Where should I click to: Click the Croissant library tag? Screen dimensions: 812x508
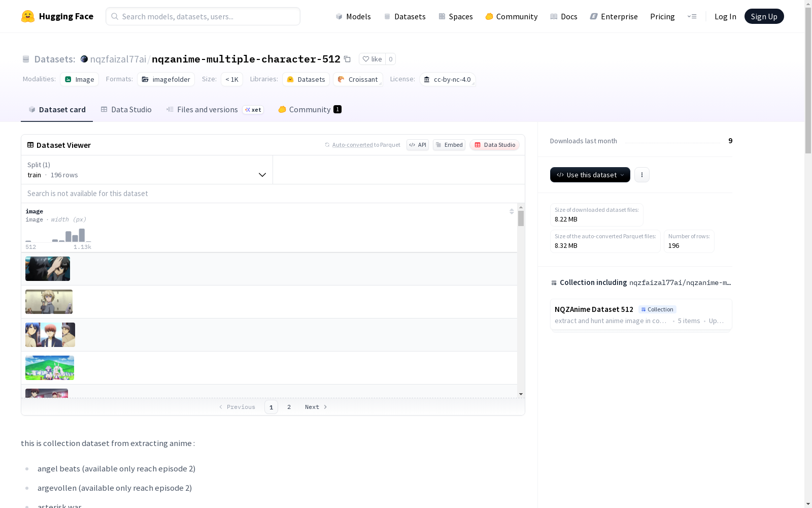tap(358, 79)
